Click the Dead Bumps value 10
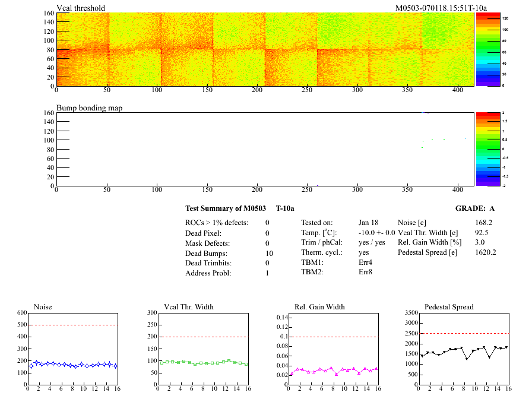 pyautogui.click(x=269, y=254)
